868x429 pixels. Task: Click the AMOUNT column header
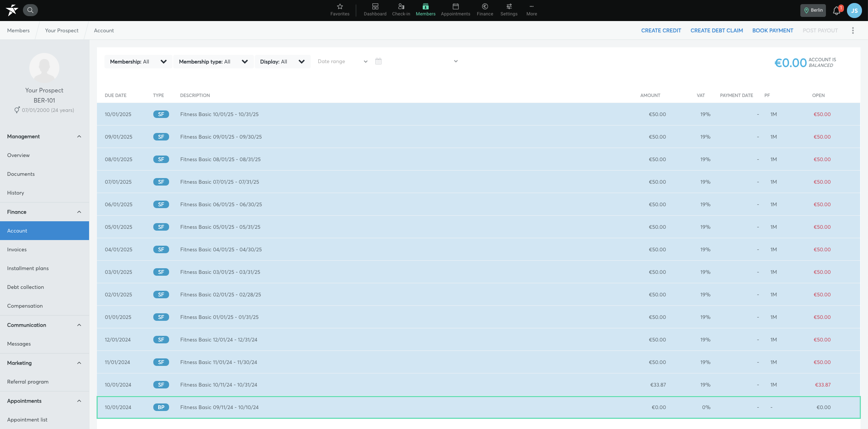pyautogui.click(x=650, y=95)
